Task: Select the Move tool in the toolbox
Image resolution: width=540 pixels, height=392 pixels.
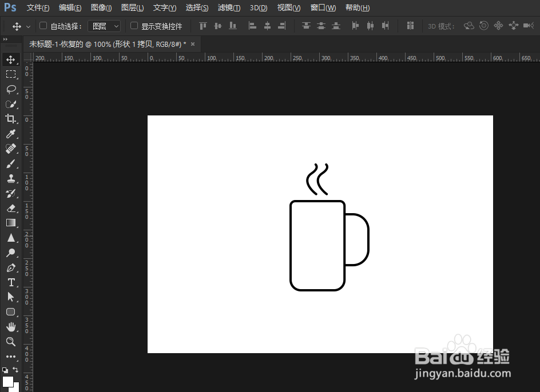Action: pyautogui.click(x=11, y=59)
